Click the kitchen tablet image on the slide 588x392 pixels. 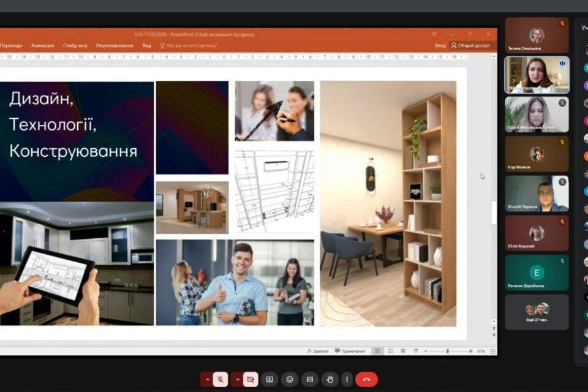(77, 264)
